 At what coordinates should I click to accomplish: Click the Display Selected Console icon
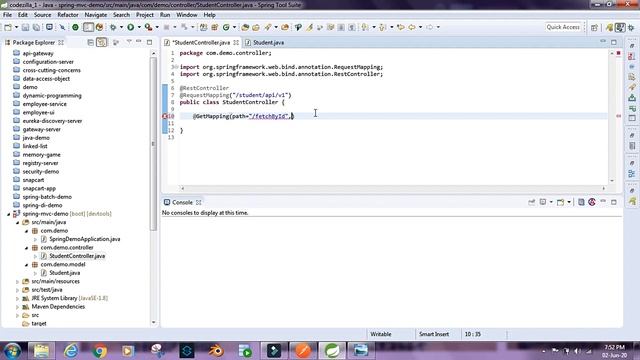click(543, 202)
